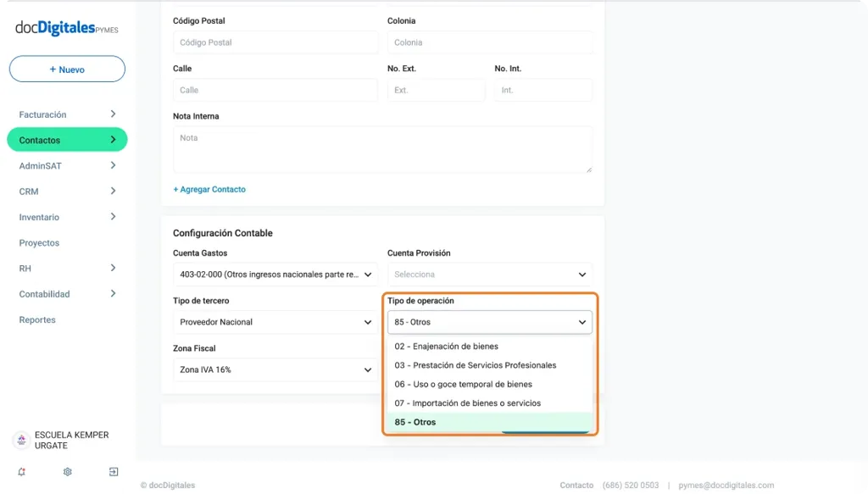
Task: Click the Escuela Kemper Urgate profile avatar
Action: pos(21,440)
